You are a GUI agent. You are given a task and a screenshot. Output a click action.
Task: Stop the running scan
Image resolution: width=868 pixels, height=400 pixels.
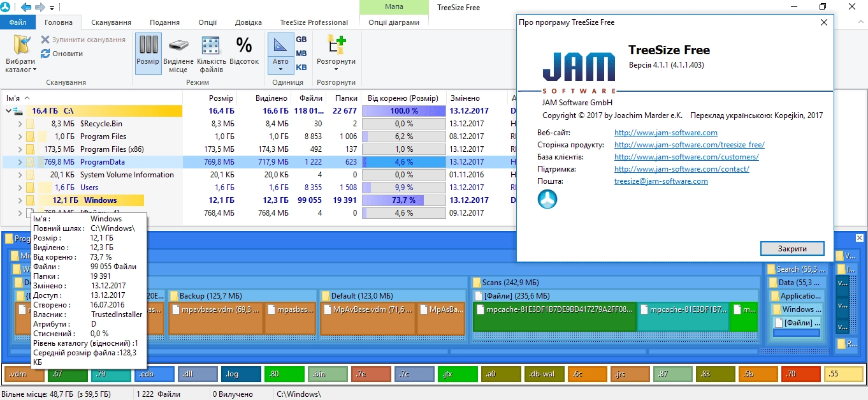click(83, 40)
